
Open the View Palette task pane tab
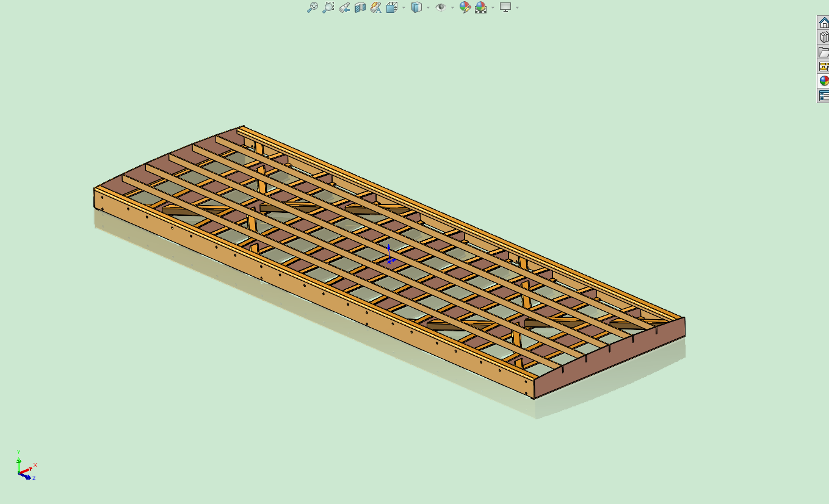coord(824,67)
